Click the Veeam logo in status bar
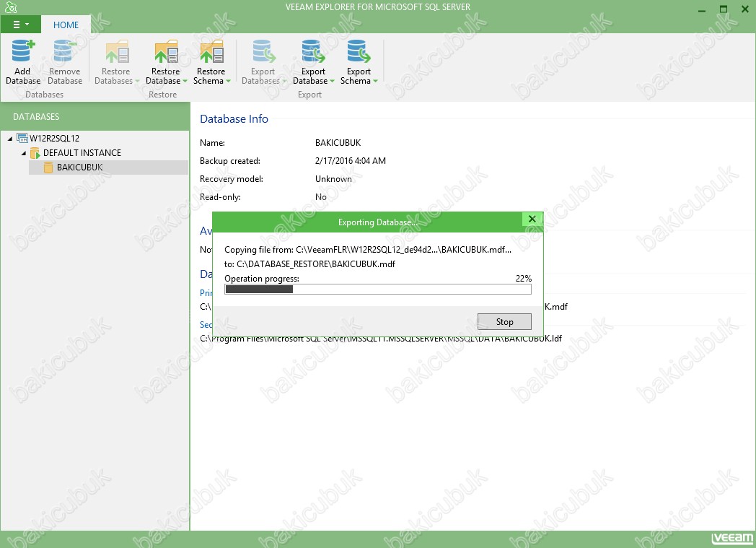Image resolution: width=756 pixels, height=548 pixels. (x=732, y=539)
